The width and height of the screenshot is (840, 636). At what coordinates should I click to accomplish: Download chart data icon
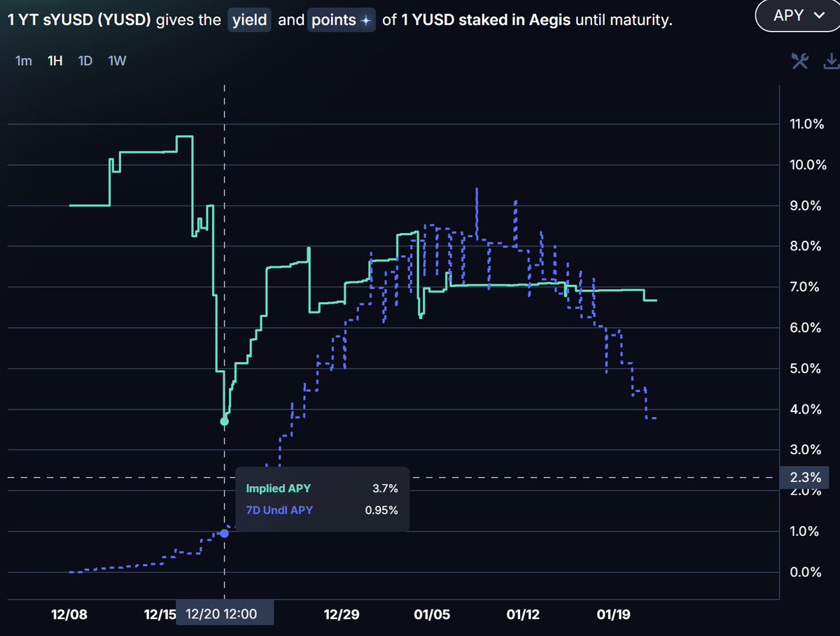pos(832,62)
